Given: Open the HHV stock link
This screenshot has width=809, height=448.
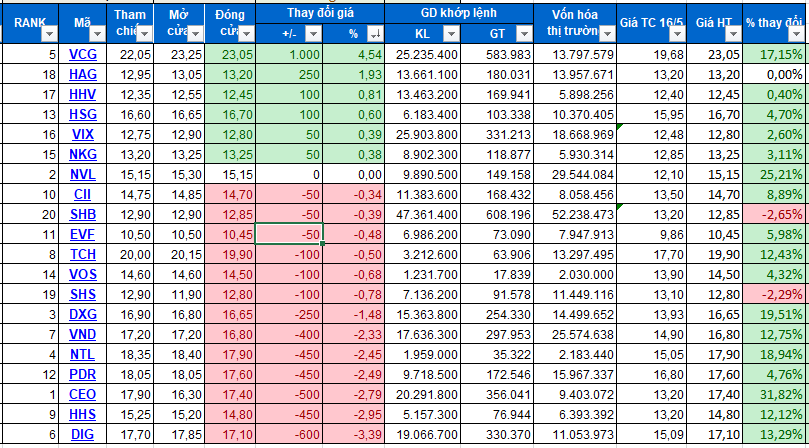Looking at the screenshot, I should pos(83,94).
